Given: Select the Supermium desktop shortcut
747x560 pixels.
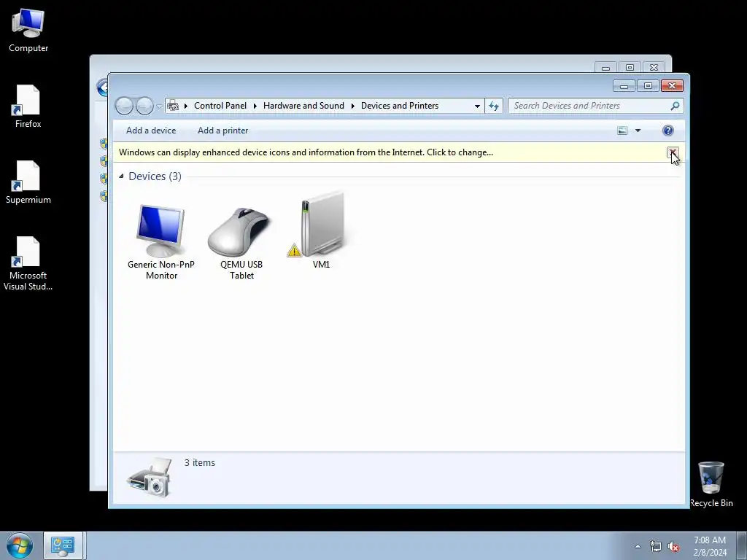Looking at the screenshot, I should click(x=28, y=182).
